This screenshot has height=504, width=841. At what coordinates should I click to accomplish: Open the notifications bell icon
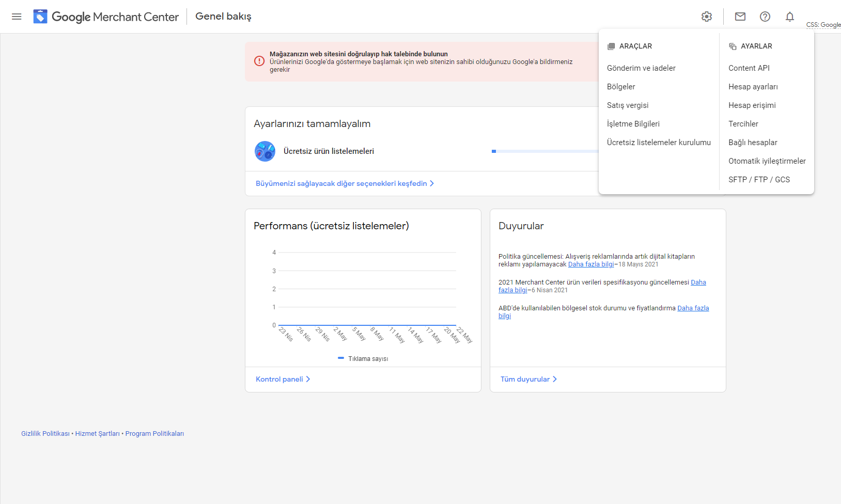click(x=790, y=17)
